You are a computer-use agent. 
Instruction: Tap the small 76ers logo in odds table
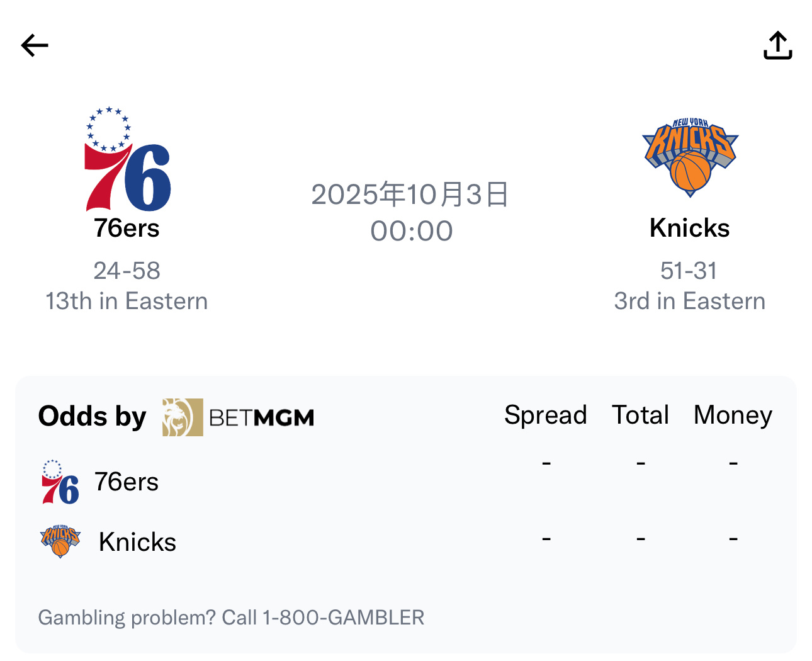60,482
